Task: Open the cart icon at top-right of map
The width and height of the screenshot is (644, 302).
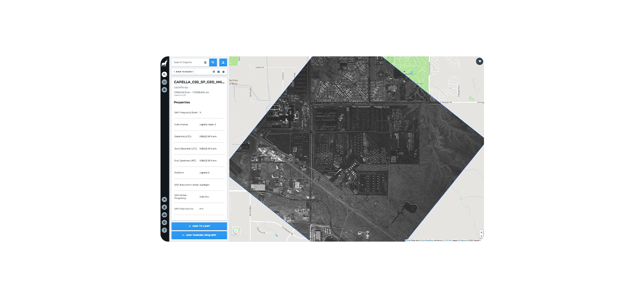Action: [479, 61]
